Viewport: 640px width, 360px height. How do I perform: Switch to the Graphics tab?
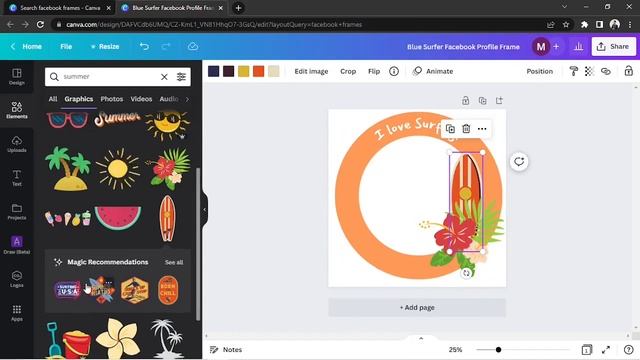click(78, 99)
